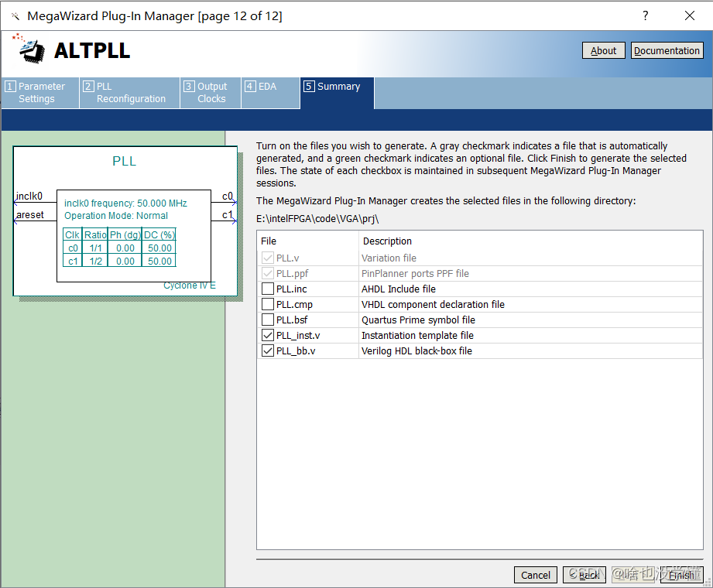Click the ALTPLL chip logo icon

[29, 48]
